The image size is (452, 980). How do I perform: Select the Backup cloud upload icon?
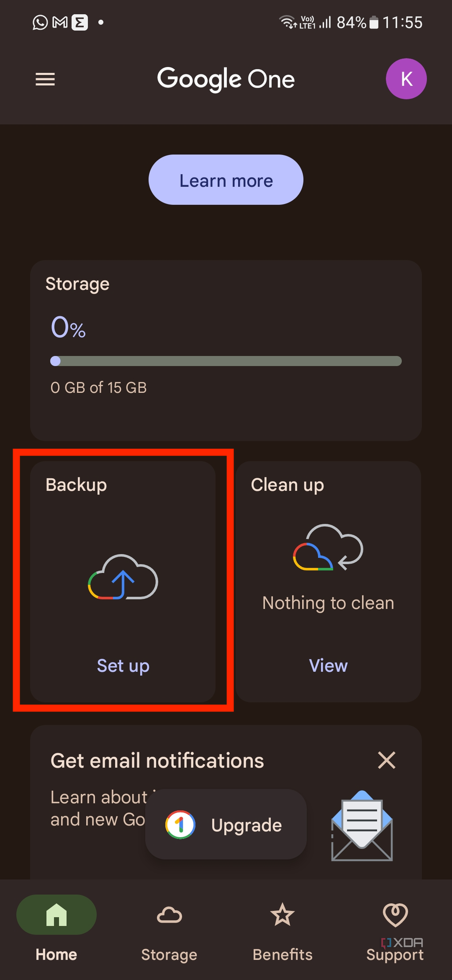123,580
